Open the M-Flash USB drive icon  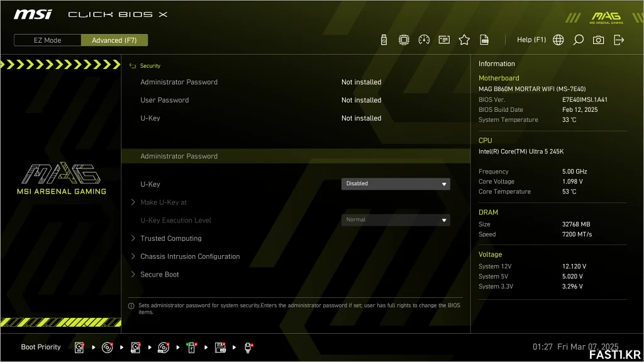(x=384, y=40)
